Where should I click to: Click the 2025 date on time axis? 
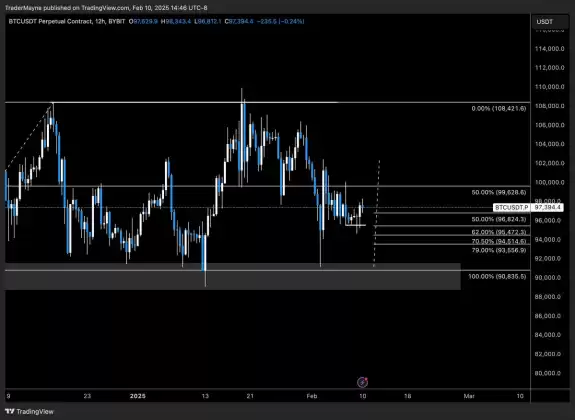[x=138, y=396]
